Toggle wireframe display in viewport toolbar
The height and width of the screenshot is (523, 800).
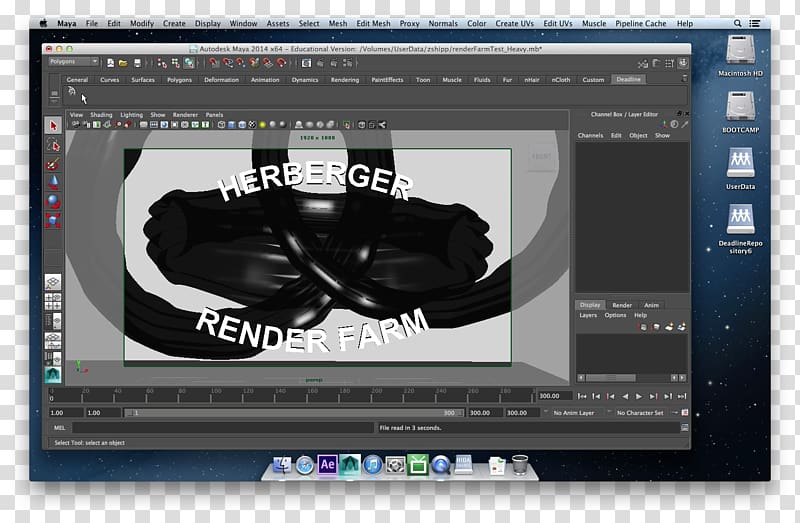[x=221, y=124]
